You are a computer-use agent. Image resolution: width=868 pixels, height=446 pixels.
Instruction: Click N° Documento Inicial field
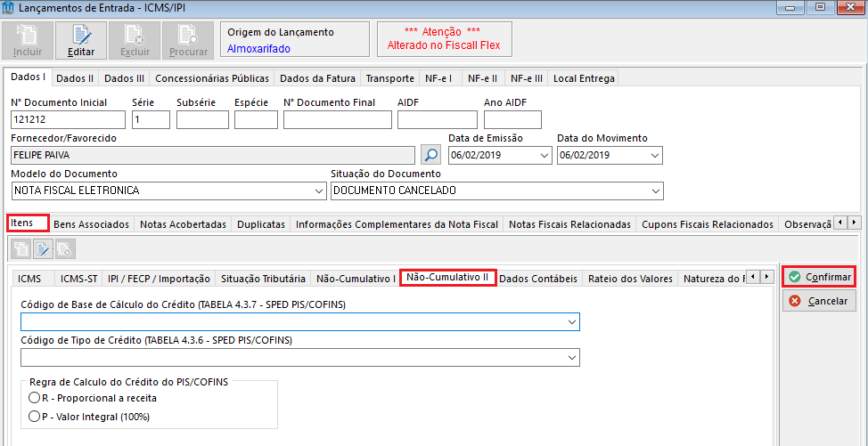tap(68, 119)
